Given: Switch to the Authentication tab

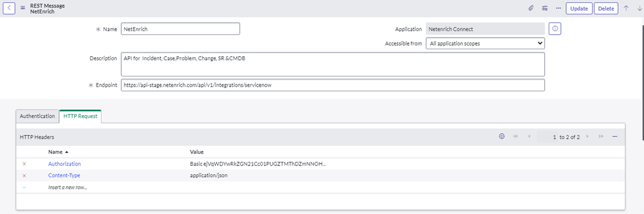Looking at the screenshot, I should 38,116.
